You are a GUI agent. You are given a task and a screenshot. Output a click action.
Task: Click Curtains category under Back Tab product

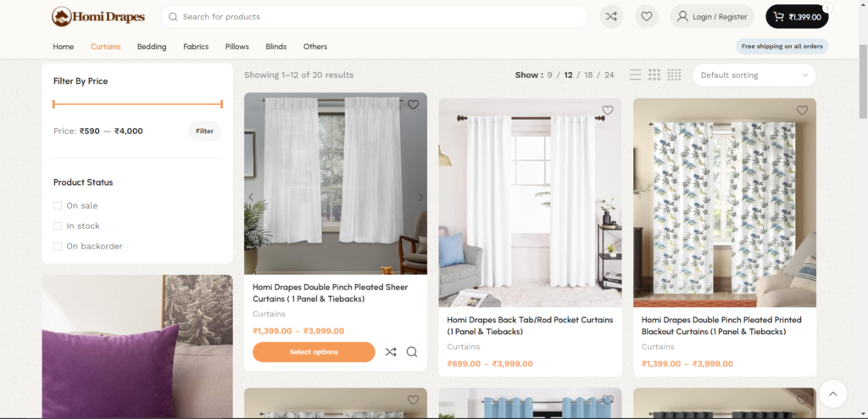pos(464,347)
